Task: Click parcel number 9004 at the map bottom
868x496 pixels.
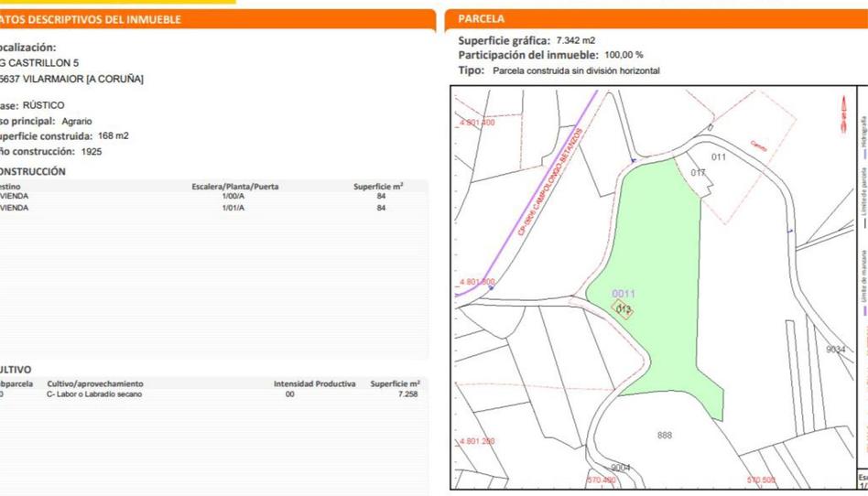Action: pos(621,468)
